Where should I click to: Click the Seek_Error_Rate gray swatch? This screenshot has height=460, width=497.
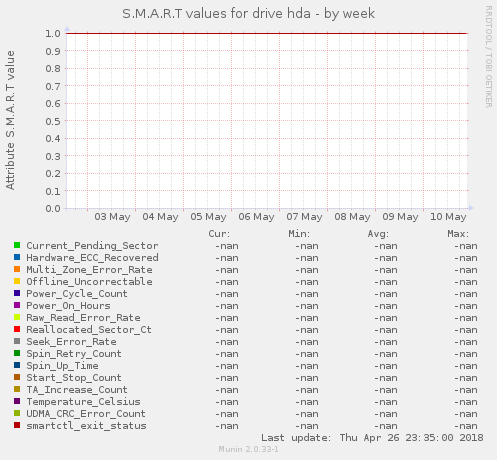click(17, 341)
